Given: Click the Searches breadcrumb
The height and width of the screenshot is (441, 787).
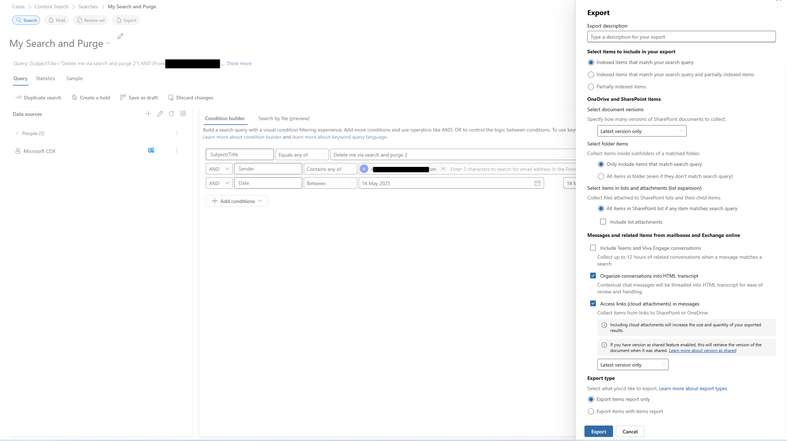Looking at the screenshot, I should 88,7.
